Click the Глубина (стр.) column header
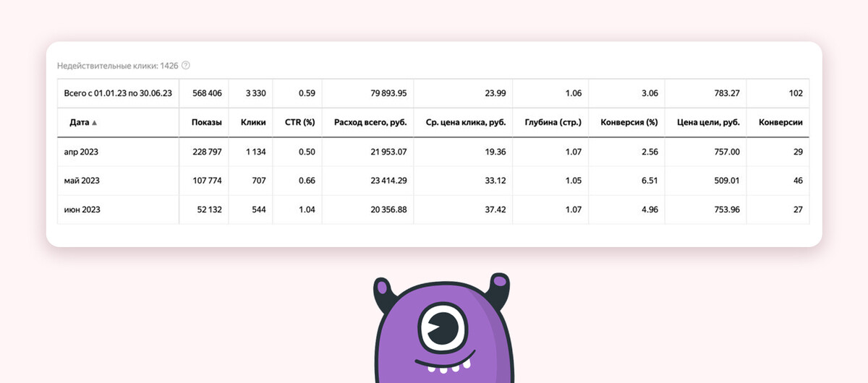 [x=553, y=122]
